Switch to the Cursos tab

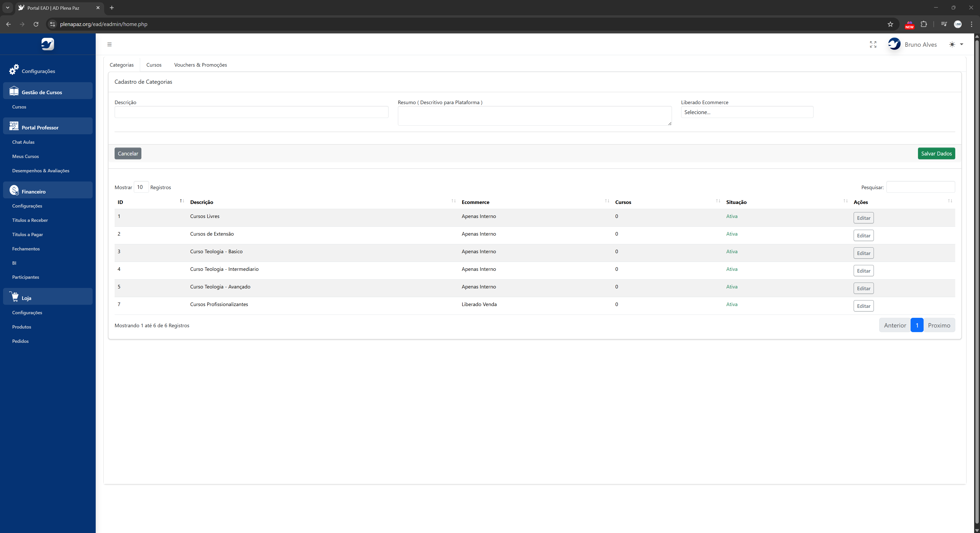pyautogui.click(x=154, y=65)
